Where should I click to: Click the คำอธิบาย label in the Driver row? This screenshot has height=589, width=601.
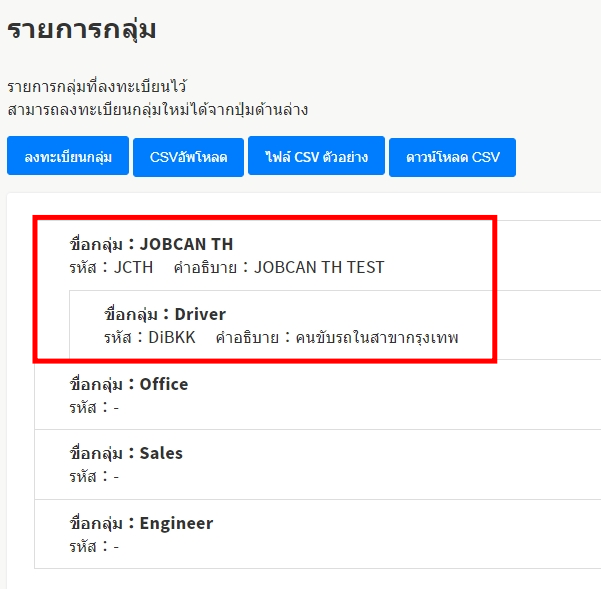[246, 337]
